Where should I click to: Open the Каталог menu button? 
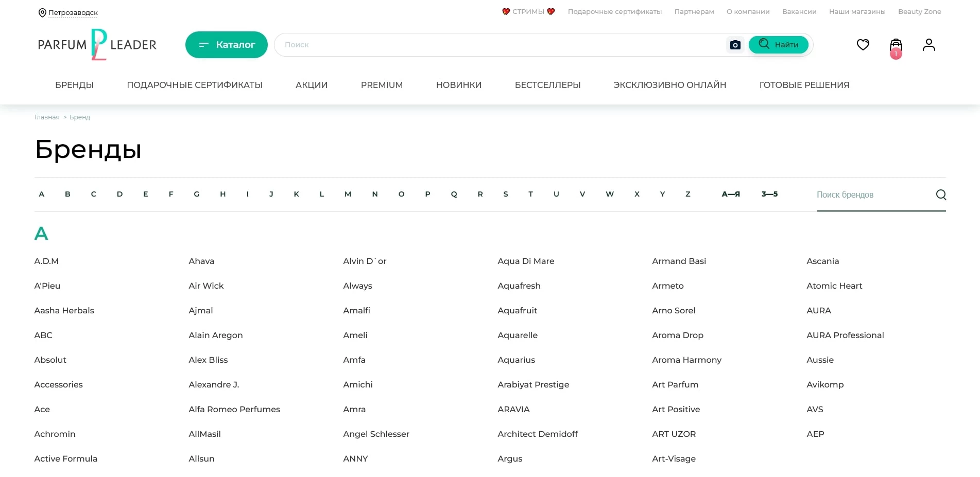tap(226, 45)
